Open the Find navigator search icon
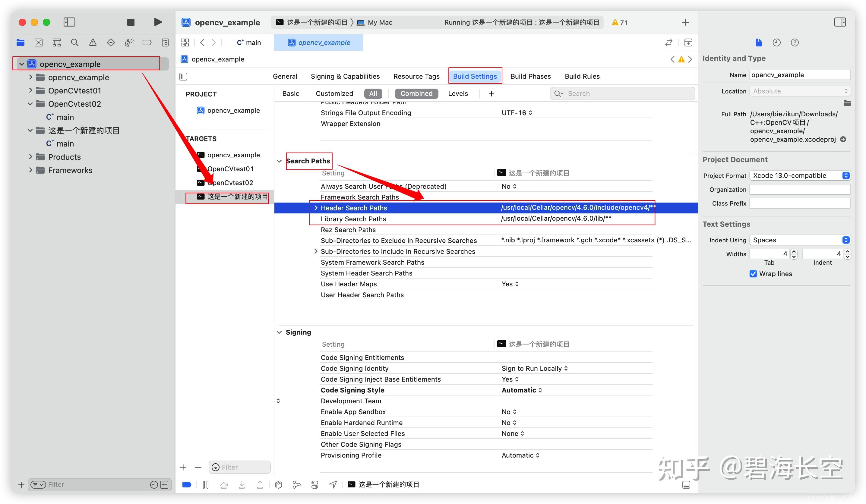The width and height of the screenshot is (866, 504). point(74,42)
